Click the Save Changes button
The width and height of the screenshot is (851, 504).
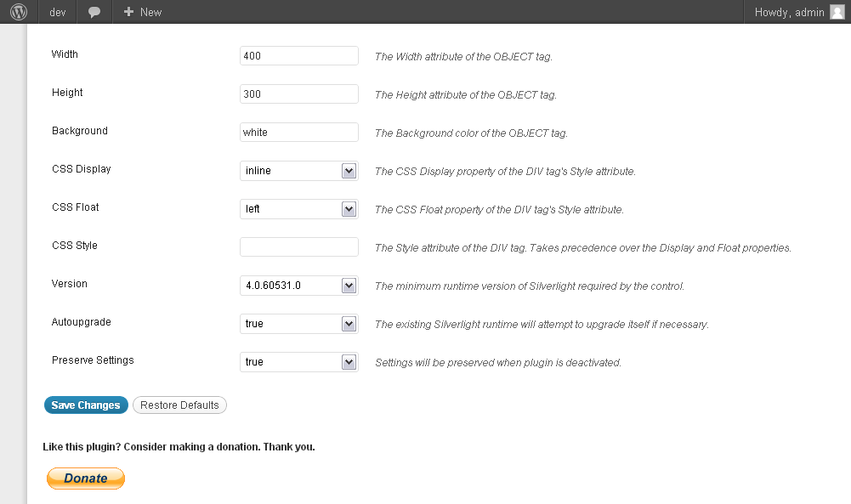[86, 405]
